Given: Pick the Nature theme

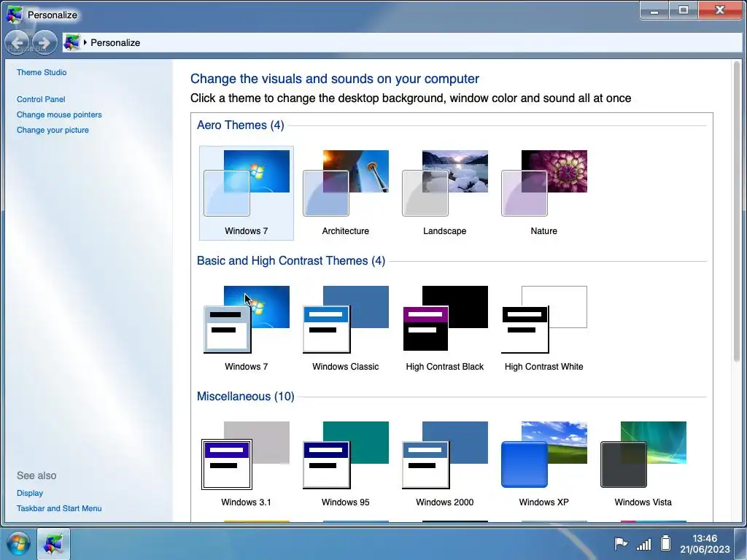Looking at the screenshot, I should pyautogui.click(x=543, y=192).
